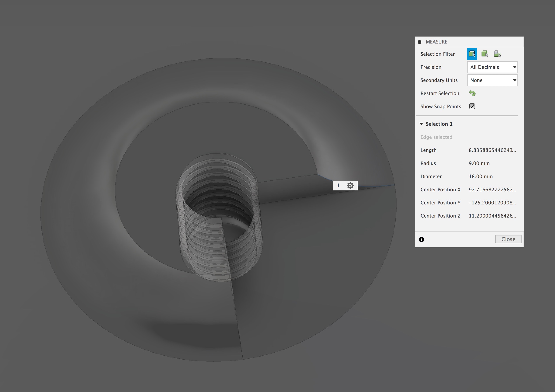Copy the Center Position Y value
The width and height of the screenshot is (555, 392).
pos(492,203)
